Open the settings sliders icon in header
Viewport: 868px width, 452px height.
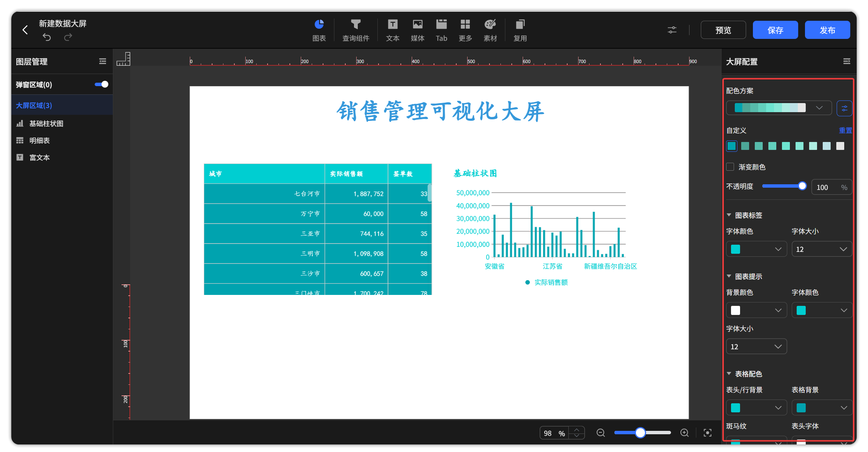672,30
